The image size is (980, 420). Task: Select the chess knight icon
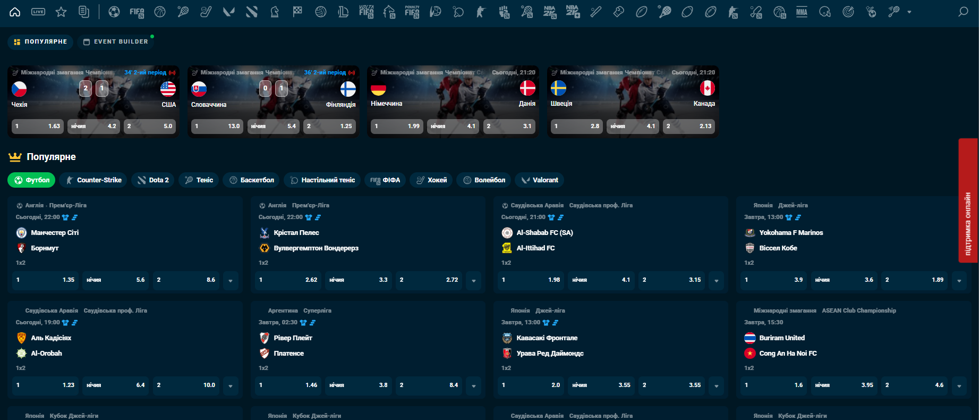point(275,12)
